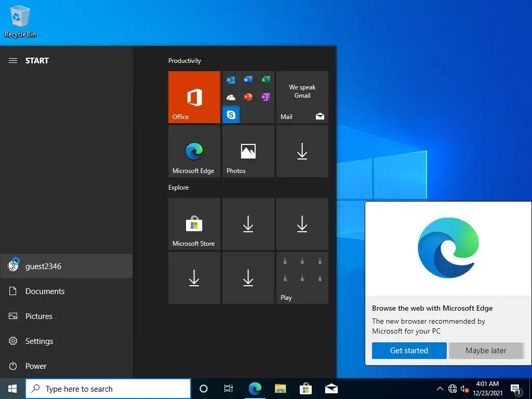532x399 pixels.
Task: Open OneNote in the Office apps tile
Action: (x=265, y=97)
